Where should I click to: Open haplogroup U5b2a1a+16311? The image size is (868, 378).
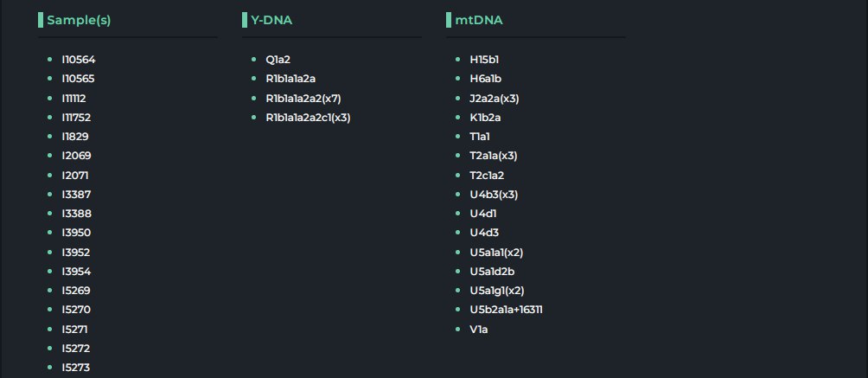tap(506, 310)
